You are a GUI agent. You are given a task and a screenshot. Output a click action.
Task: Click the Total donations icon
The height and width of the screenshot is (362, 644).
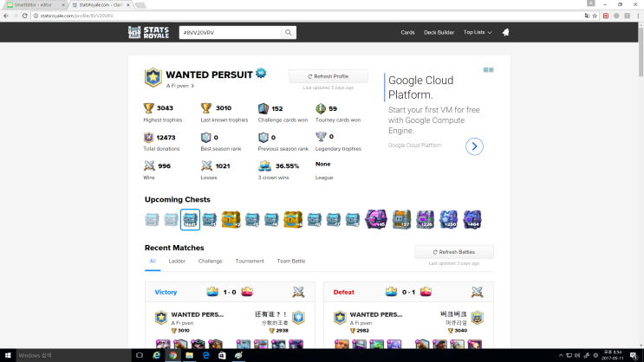(149, 137)
